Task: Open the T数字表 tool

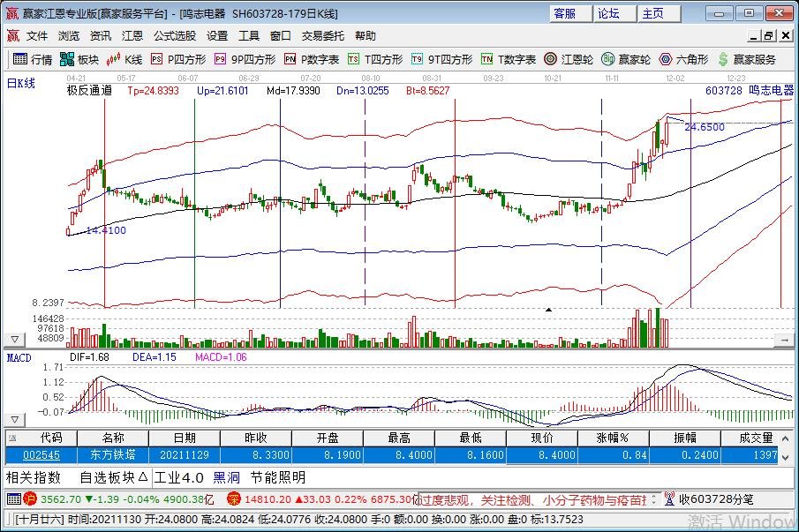Action: [508, 60]
